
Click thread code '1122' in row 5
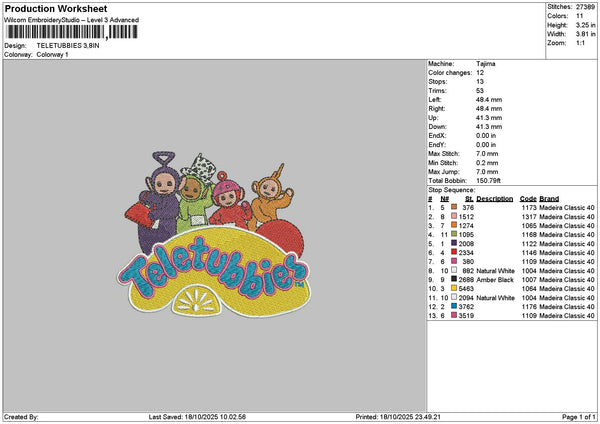[x=529, y=244]
